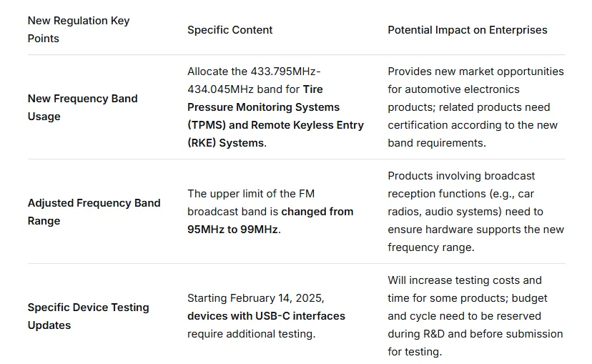592x364 pixels.
Task: Click bold "devices with USB-C interfaces" text
Action: coord(266,316)
